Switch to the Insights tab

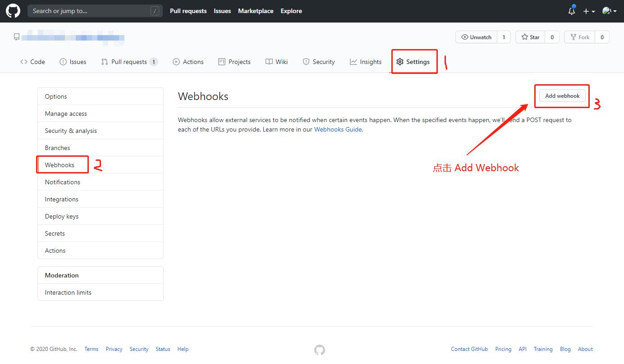[x=366, y=62]
